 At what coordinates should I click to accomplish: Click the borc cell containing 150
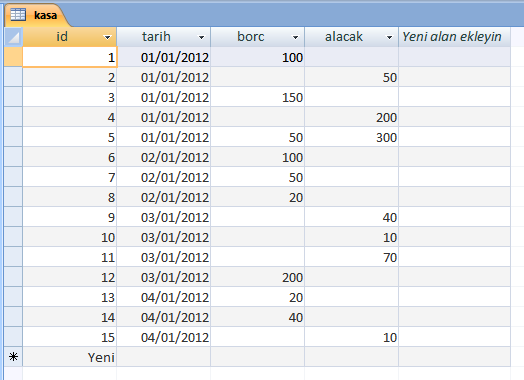click(x=258, y=97)
